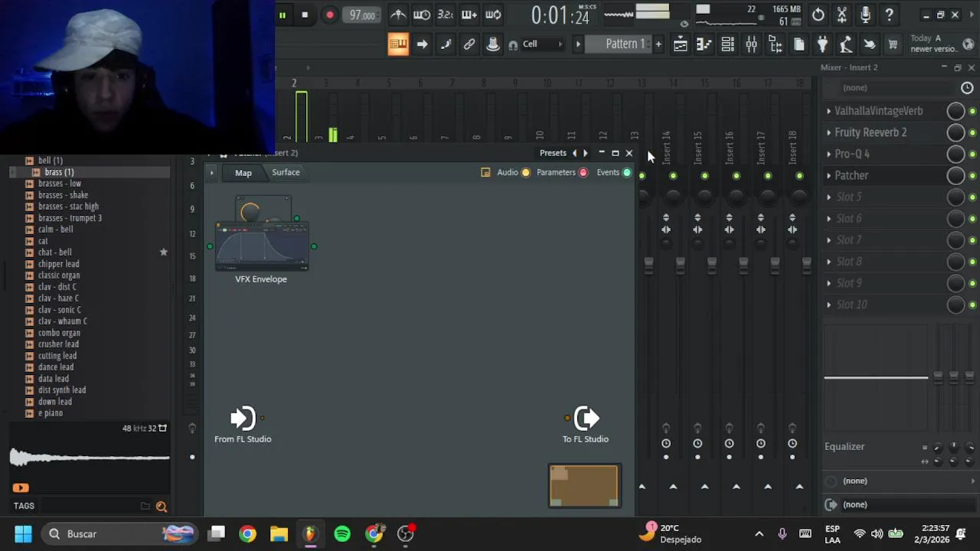Expand empty Slot 10 menu arrow

point(828,305)
